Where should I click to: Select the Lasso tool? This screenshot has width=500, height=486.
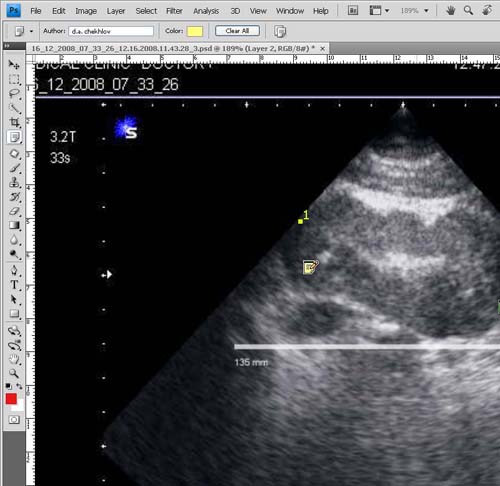click(14, 94)
